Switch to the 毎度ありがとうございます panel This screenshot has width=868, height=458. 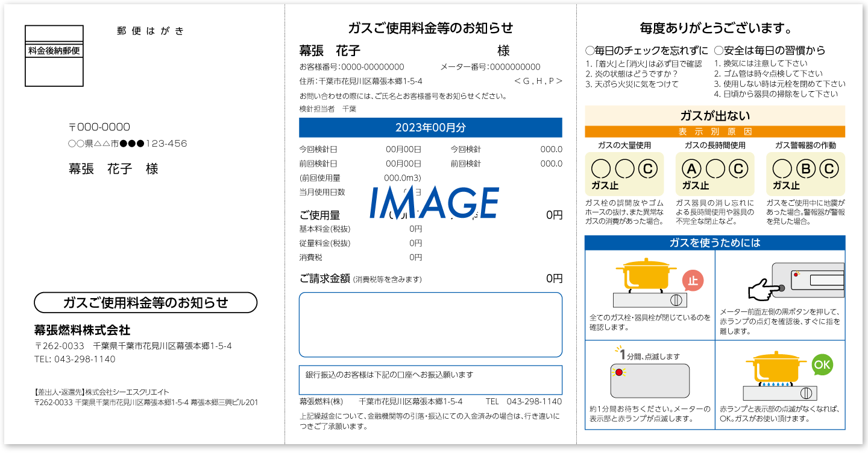(715, 27)
